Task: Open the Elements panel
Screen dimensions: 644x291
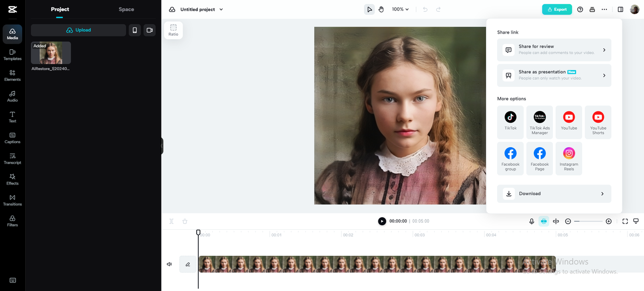Action: click(13, 75)
